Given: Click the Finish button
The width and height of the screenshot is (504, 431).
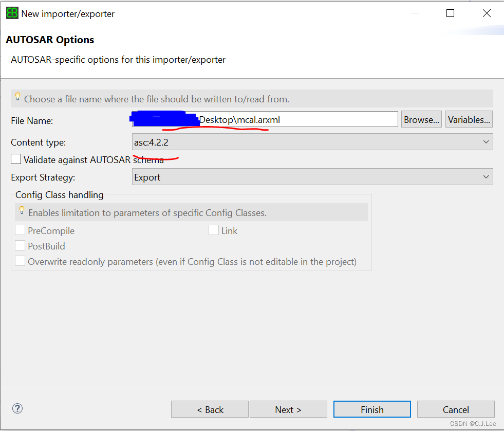Looking at the screenshot, I should coord(372,409).
